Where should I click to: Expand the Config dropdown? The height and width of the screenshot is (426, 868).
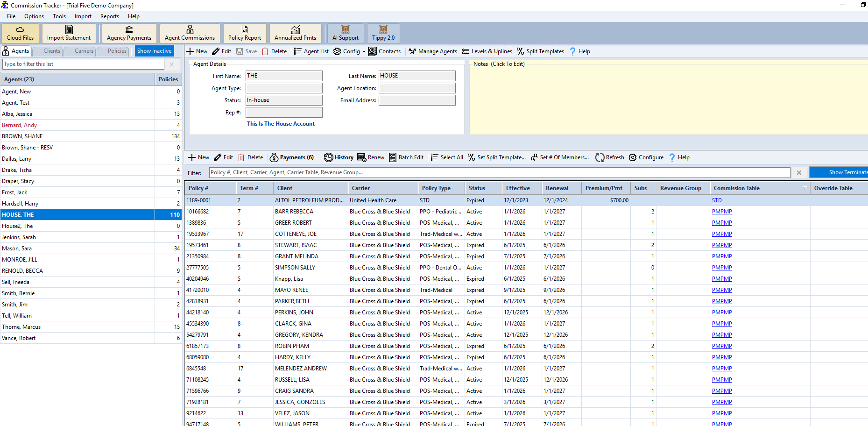(364, 51)
